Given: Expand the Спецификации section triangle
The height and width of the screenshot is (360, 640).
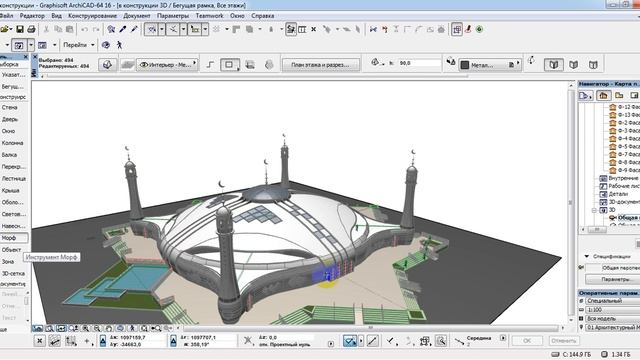Looking at the screenshot, I should [587, 256].
